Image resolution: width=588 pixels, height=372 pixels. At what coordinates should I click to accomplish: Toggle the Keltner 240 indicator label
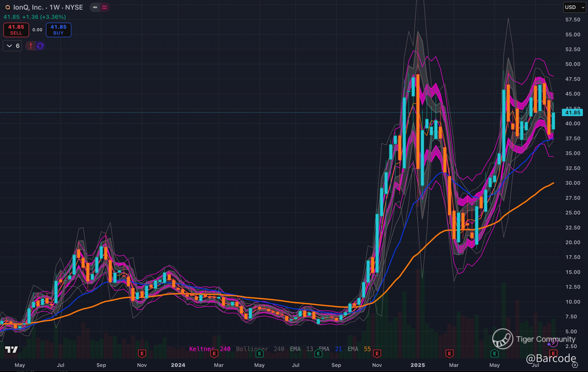pyautogui.click(x=210, y=349)
